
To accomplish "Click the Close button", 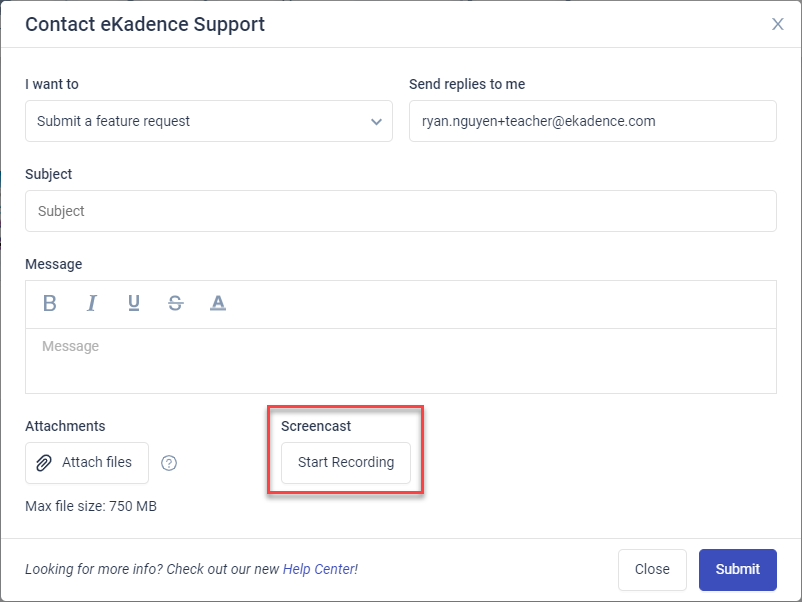I will click(652, 570).
